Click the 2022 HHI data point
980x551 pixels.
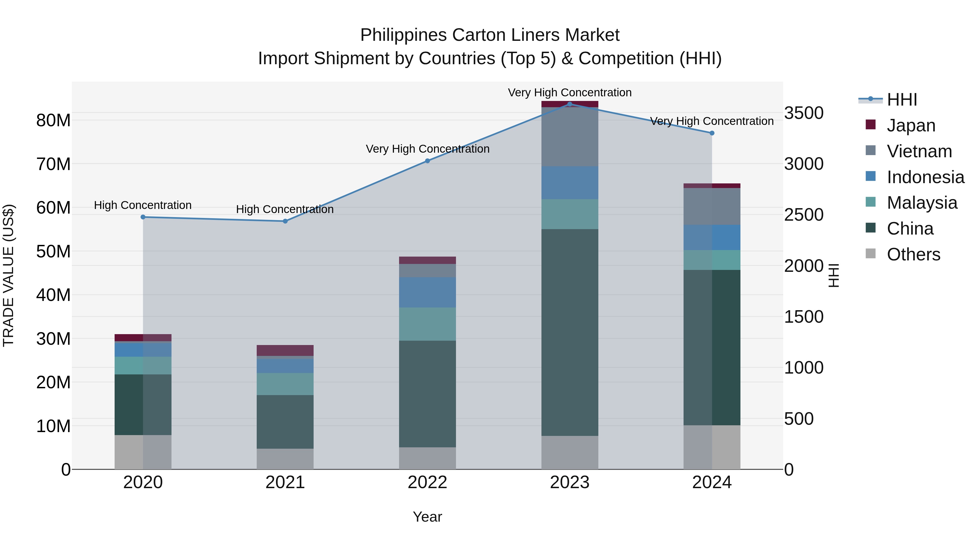point(428,161)
